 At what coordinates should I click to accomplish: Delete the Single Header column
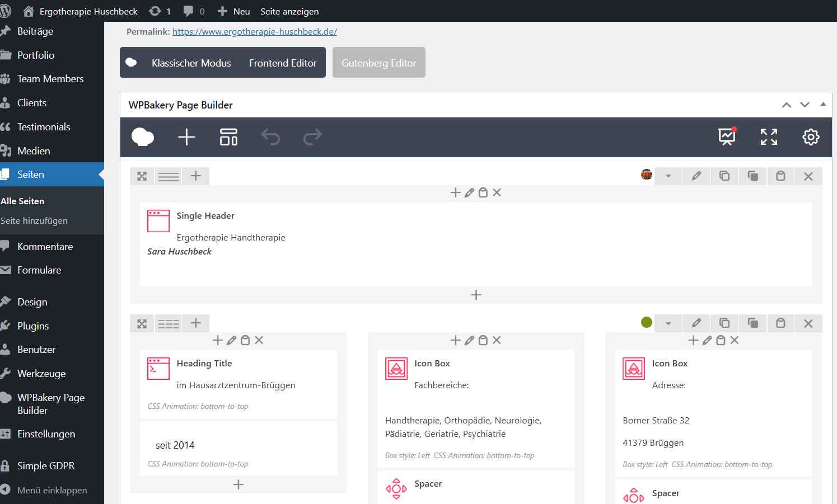[497, 192]
